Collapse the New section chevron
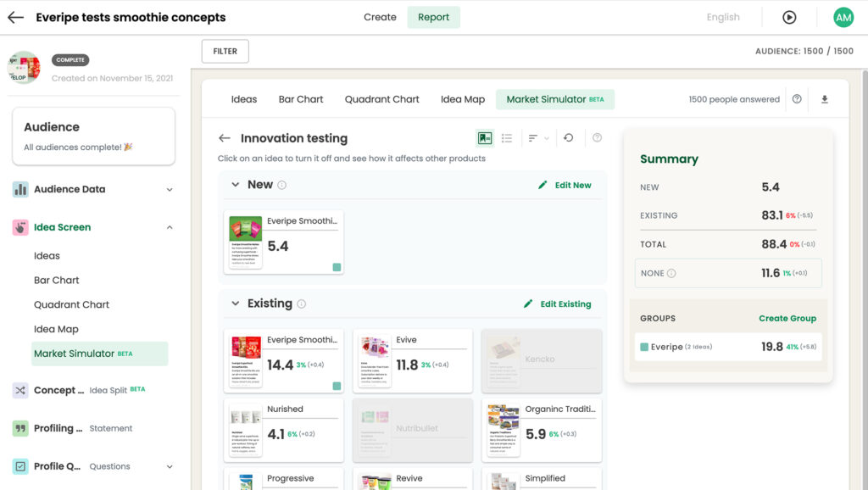Image resolution: width=868 pixels, height=490 pixels. click(x=236, y=184)
